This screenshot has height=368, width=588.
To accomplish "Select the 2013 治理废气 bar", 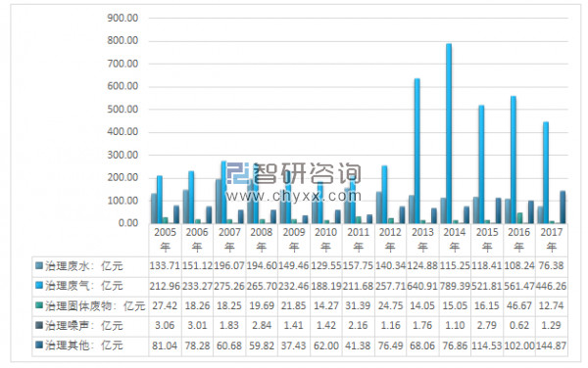I will coord(416,151).
